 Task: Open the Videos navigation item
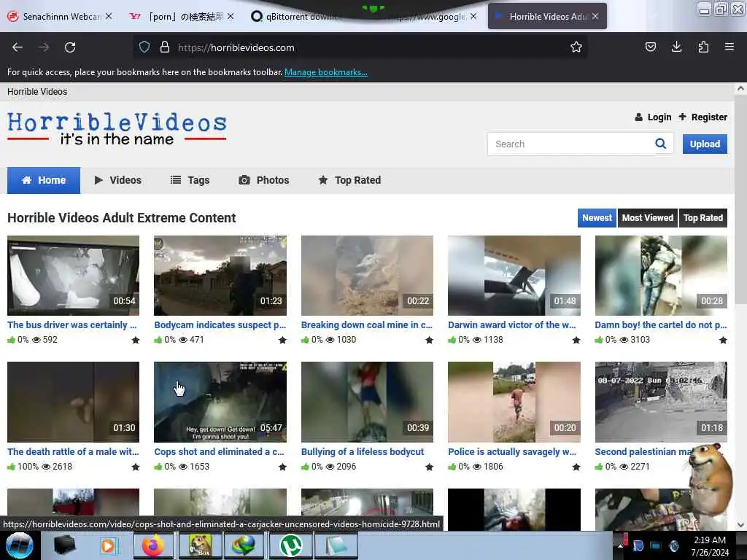(117, 180)
